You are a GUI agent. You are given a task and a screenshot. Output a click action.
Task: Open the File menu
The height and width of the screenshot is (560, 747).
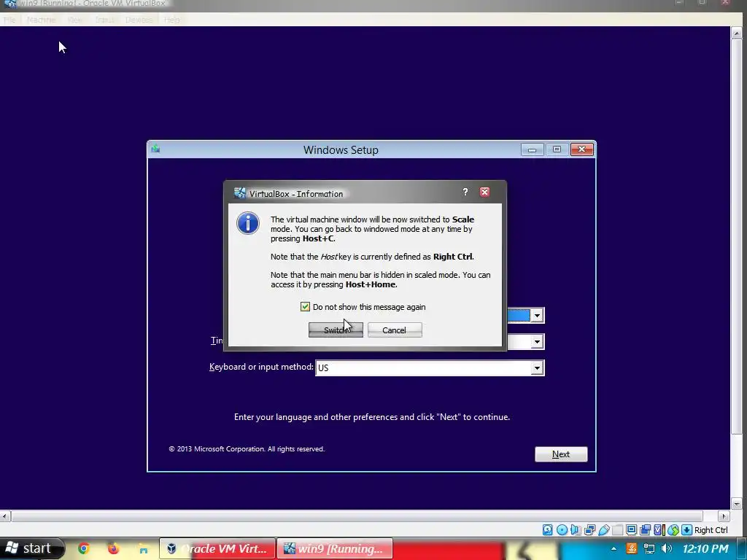pyautogui.click(x=9, y=20)
